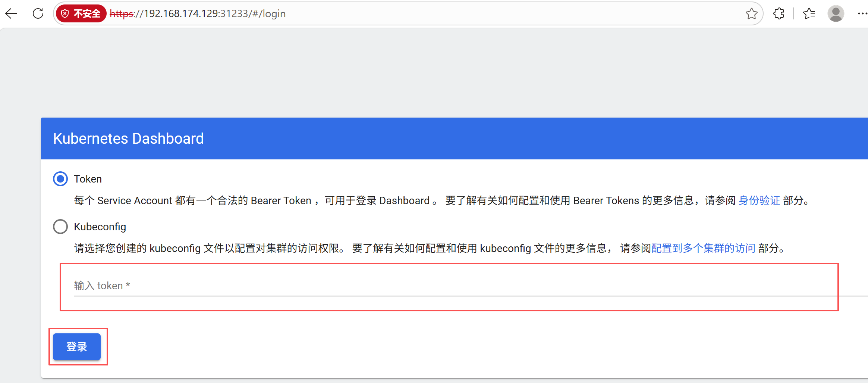The width and height of the screenshot is (868, 383).
Task: Click the kubeconfig 文件 description text
Action: [430, 248]
